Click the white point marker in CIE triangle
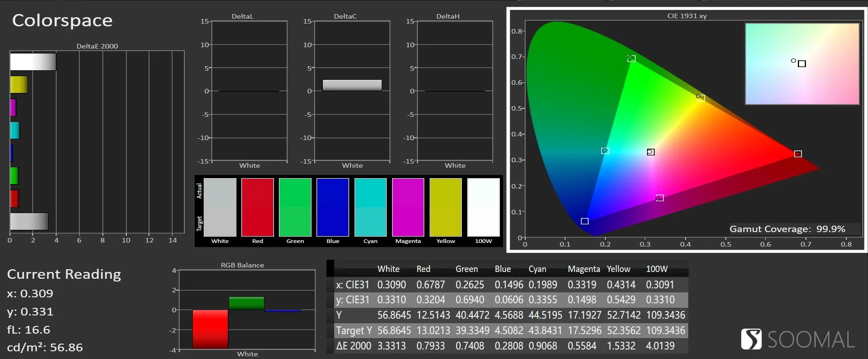868x359 pixels. click(x=651, y=152)
